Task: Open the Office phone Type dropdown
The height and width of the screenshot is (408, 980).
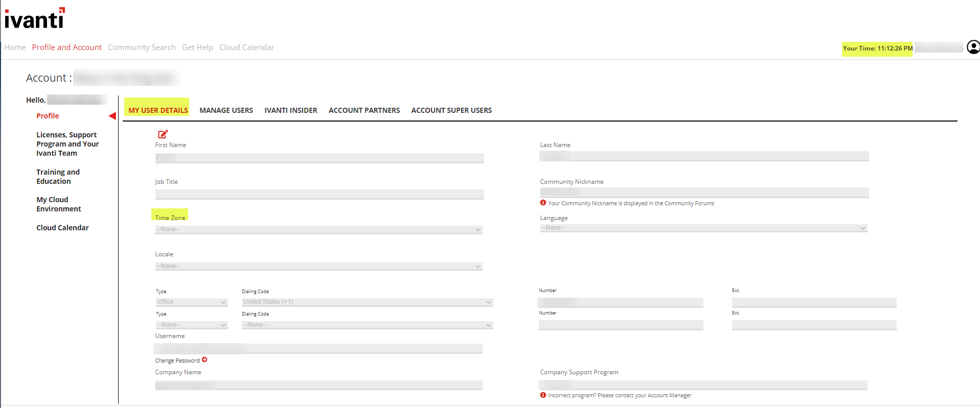Action: tap(191, 302)
